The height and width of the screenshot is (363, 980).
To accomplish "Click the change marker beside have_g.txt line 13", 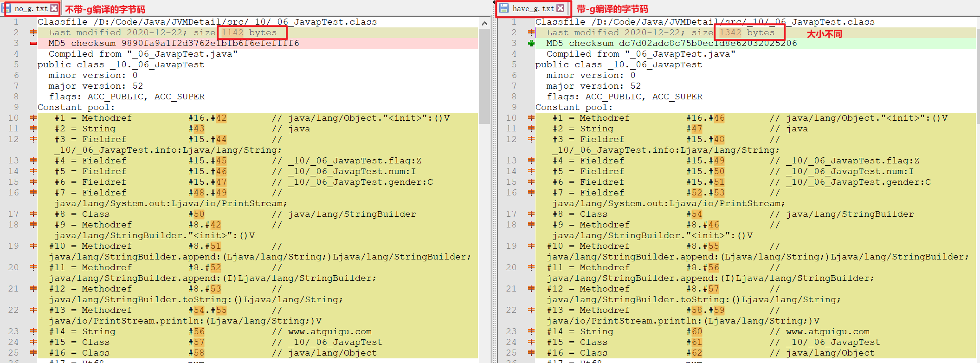I will pos(531,161).
